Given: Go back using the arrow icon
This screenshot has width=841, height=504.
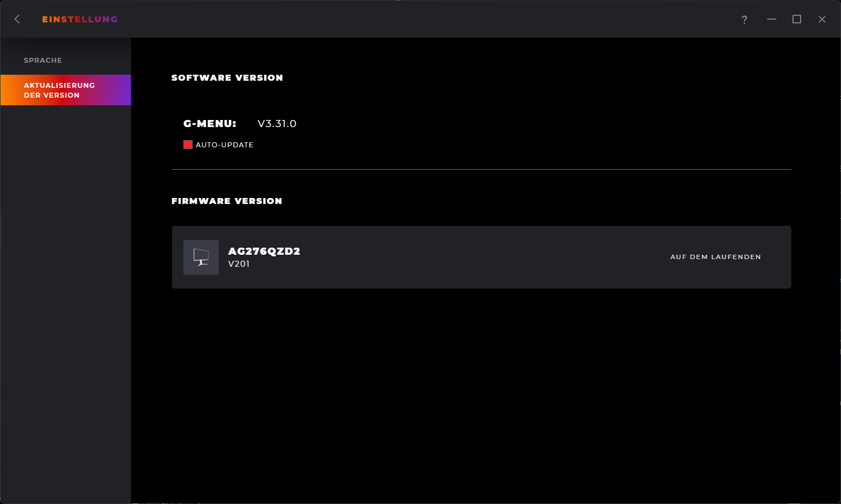Looking at the screenshot, I should click(17, 19).
